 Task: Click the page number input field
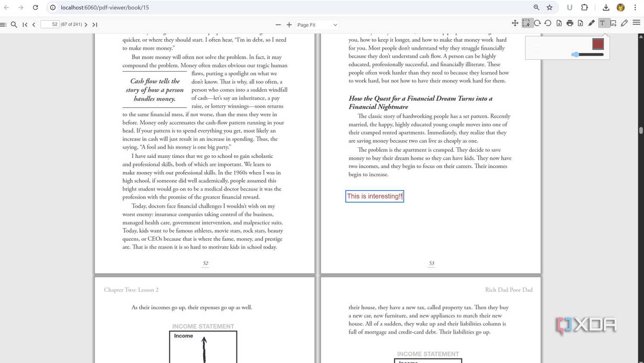point(50,25)
